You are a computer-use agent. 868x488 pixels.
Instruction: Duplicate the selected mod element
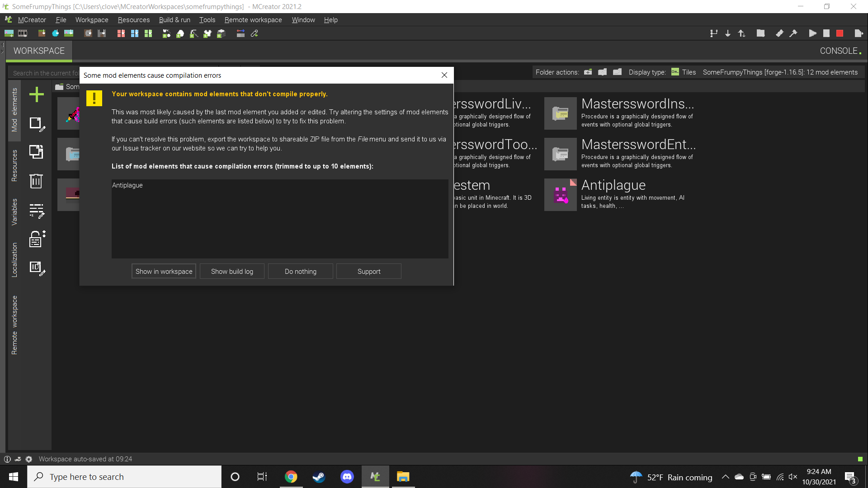pos(36,152)
